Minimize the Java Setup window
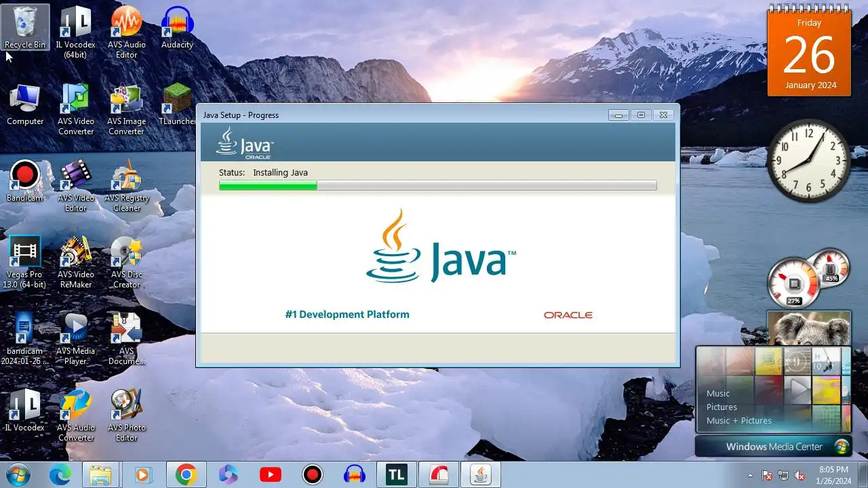The image size is (868, 488). pyautogui.click(x=618, y=115)
